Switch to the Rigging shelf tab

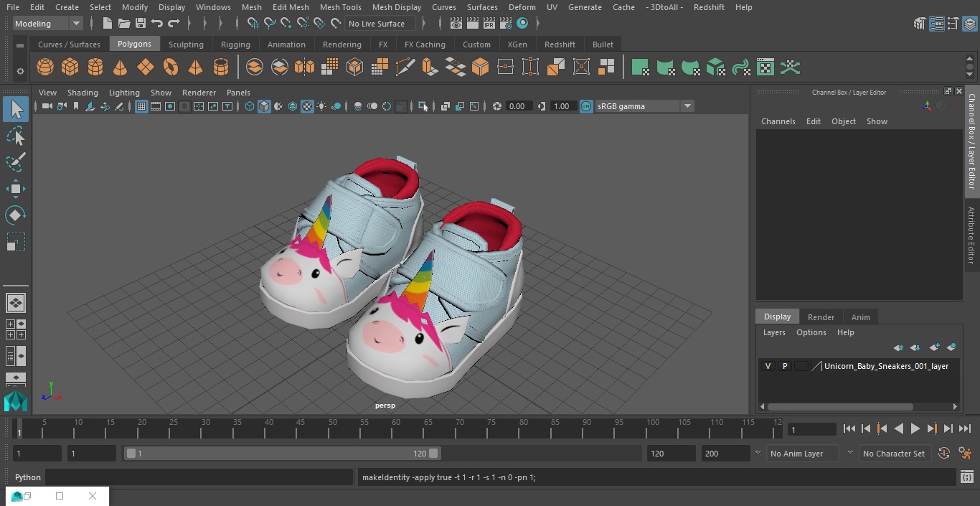pyautogui.click(x=235, y=44)
